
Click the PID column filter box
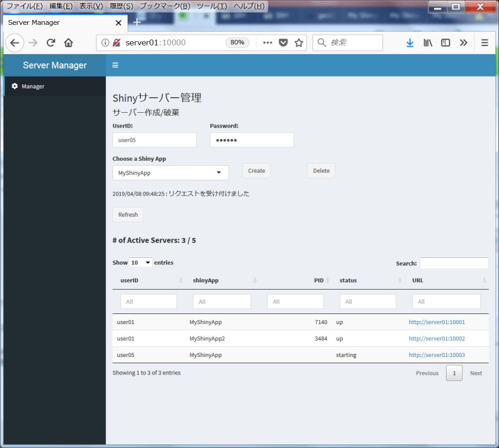(295, 302)
